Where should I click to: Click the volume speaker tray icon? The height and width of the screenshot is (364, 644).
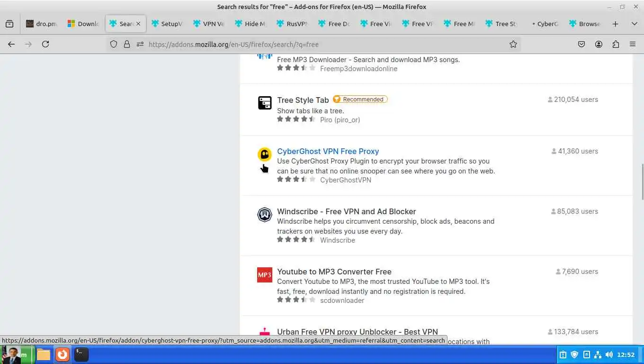tap(609, 355)
